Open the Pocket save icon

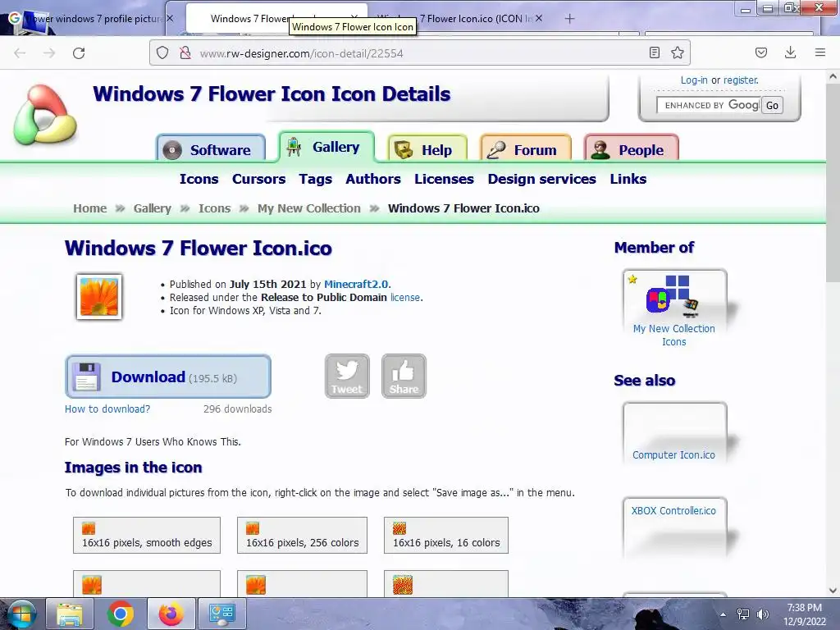tap(760, 52)
